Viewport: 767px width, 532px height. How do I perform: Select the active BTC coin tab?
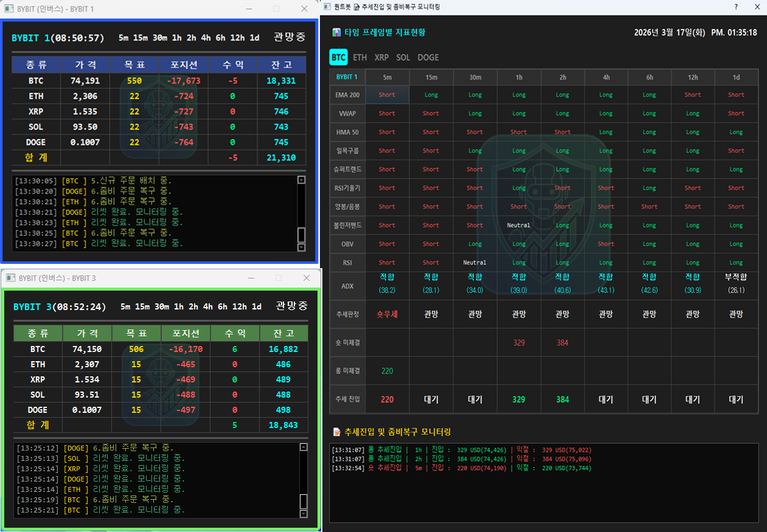click(x=338, y=57)
